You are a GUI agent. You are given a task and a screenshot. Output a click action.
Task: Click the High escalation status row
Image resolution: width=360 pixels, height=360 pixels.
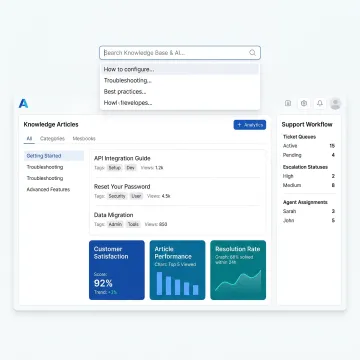tap(309, 176)
